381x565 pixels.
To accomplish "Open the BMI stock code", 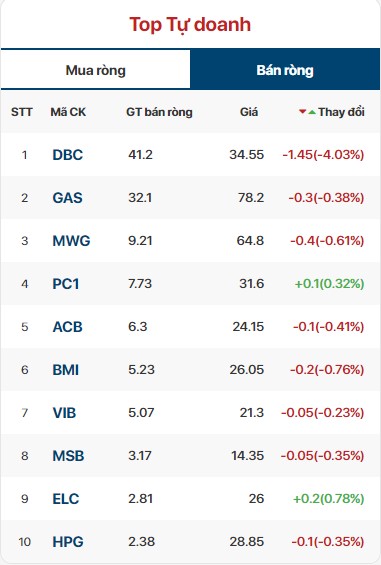I will pyautogui.click(x=65, y=370).
